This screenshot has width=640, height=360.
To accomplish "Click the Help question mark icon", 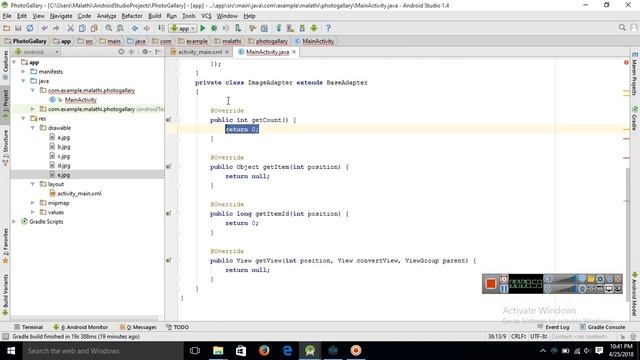I will (328, 28).
